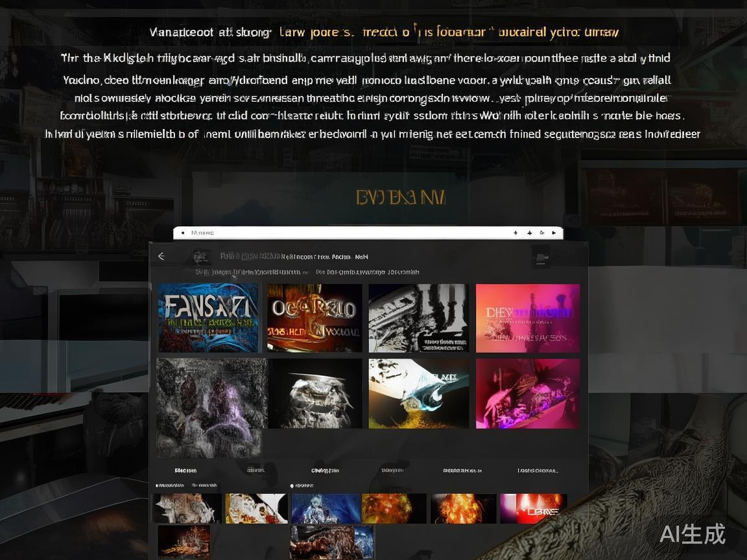
Task: Click the back arrow in panel header
Action: (161, 257)
